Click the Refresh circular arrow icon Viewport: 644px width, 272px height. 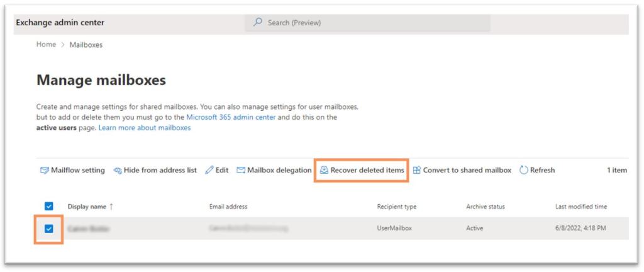tap(524, 170)
